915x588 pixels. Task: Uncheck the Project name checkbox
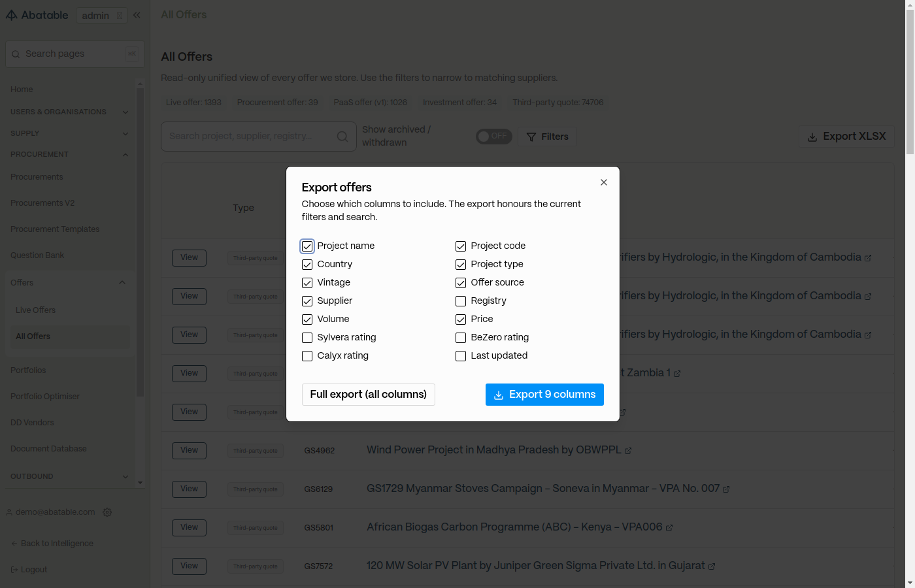click(307, 246)
